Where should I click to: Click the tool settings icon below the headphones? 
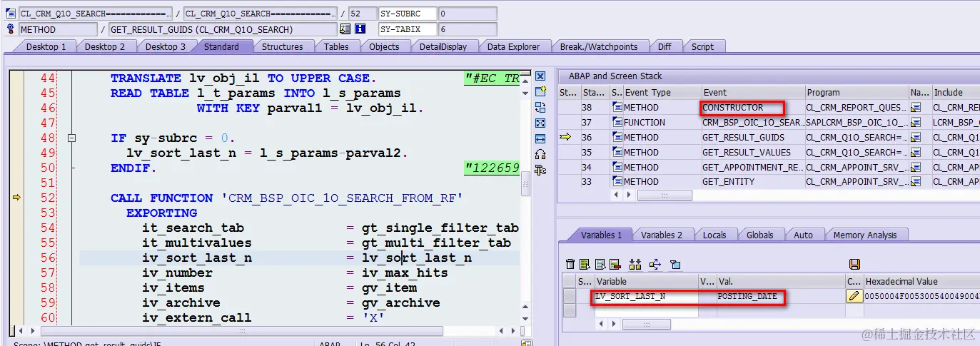click(x=540, y=170)
